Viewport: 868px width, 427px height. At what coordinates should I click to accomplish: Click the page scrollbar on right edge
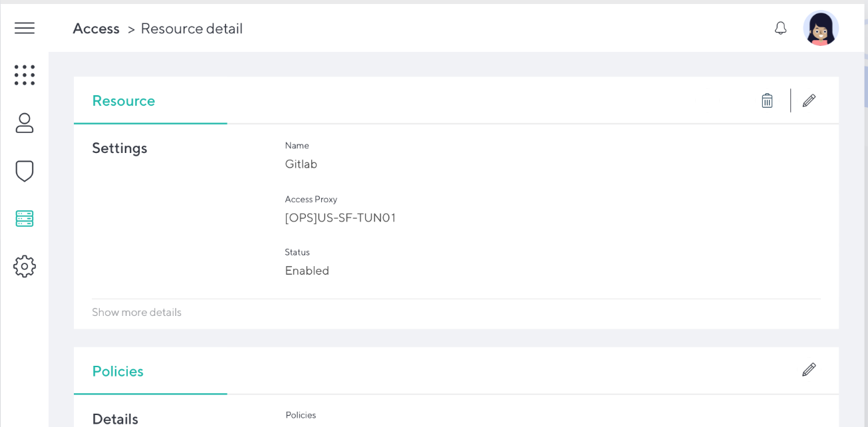(865, 86)
